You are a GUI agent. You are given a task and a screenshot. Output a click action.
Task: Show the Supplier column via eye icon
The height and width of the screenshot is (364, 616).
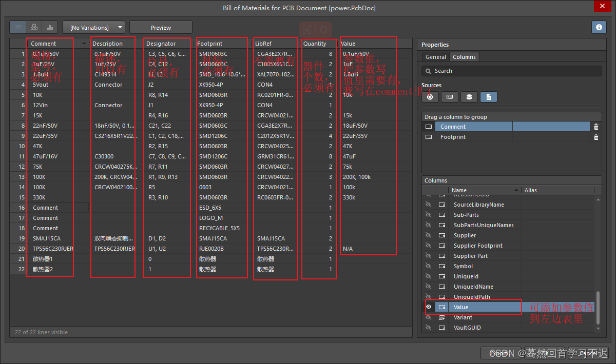tap(428, 235)
